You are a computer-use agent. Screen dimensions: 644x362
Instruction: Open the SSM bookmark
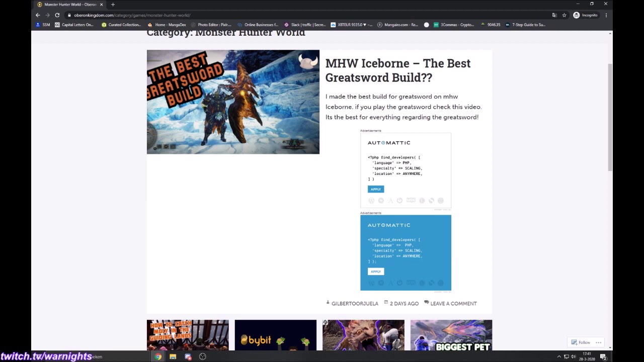click(43, 25)
